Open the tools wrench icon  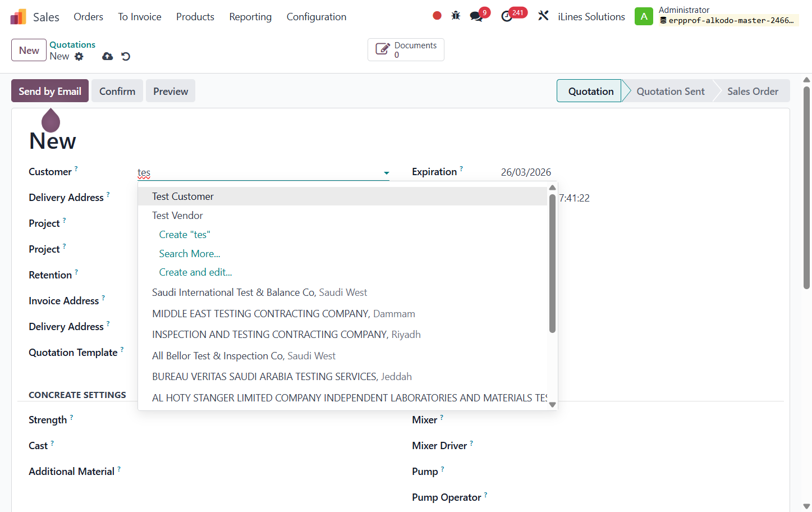click(x=543, y=16)
